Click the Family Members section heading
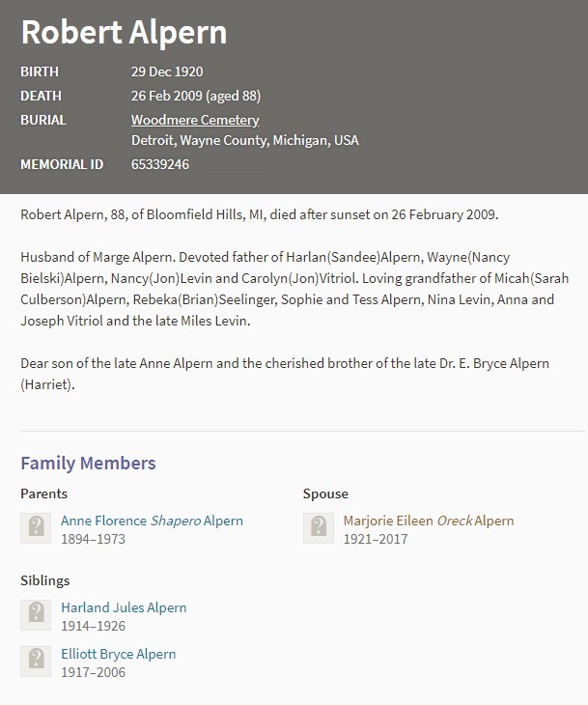The height and width of the screenshot is (705, 588). point(88,464)
